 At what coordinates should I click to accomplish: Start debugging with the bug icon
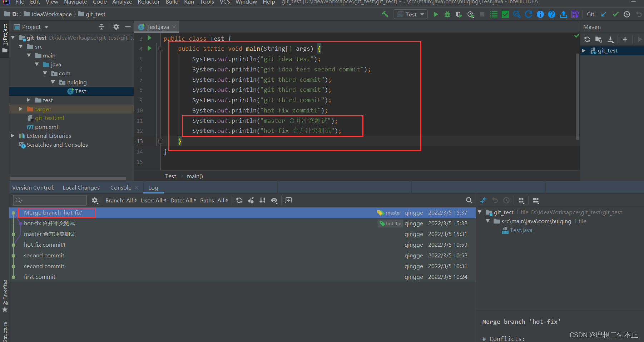pos(447,14)
